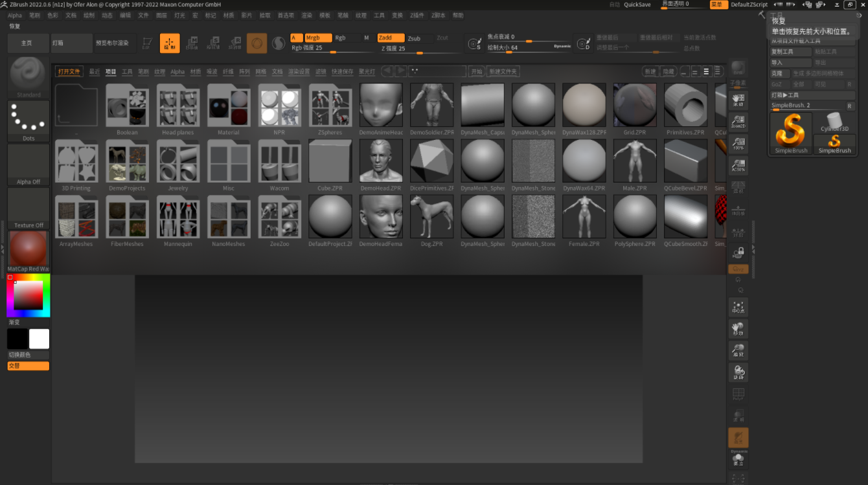Open the Texture Off selector
This screenshot has height=485, width=868.
pyautogui.click(x=29, y=205)
